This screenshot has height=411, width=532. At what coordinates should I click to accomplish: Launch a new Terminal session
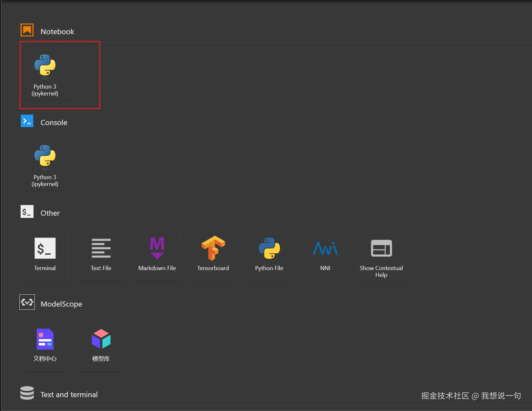45,256
